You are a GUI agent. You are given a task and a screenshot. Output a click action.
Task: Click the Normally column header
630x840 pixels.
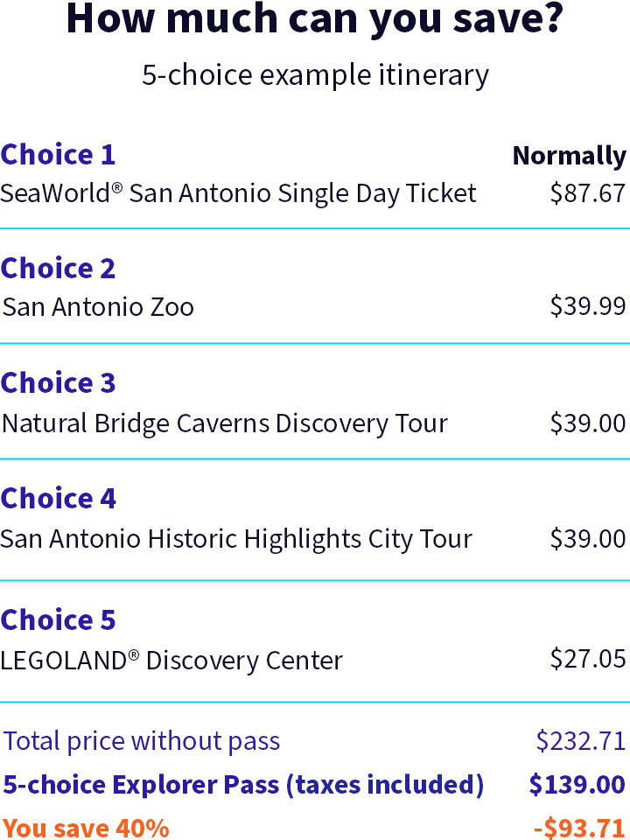570,157
